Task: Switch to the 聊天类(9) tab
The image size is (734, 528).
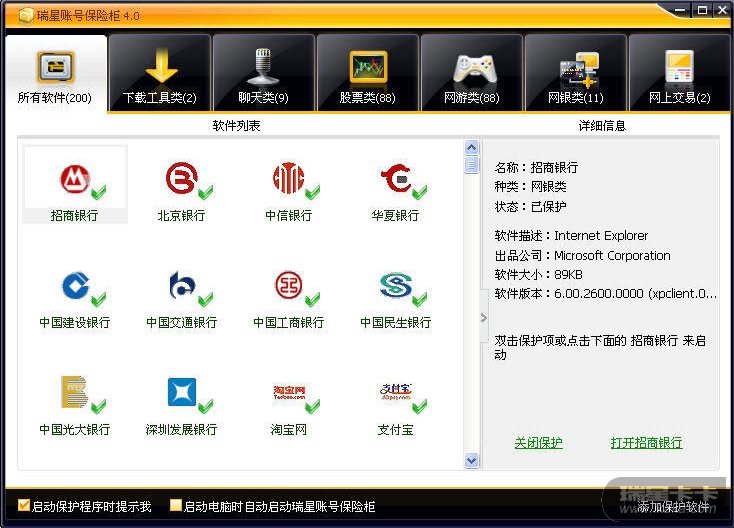Action: pos(264,73)
